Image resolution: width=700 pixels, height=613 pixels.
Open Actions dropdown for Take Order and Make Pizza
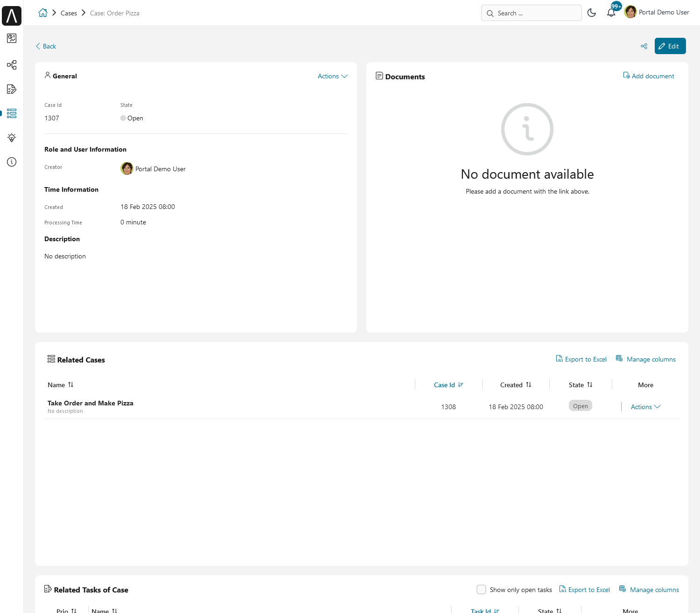pyautogui.click(x=645, y=407)
